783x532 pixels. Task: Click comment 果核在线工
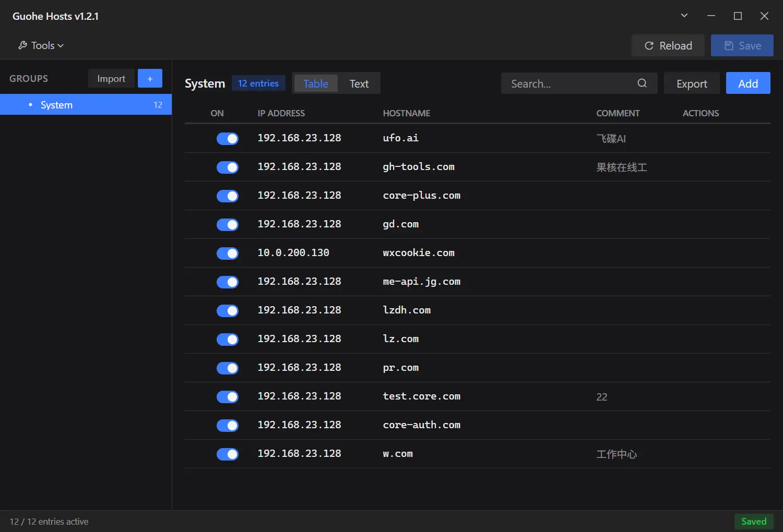click(x=622, y=167)
